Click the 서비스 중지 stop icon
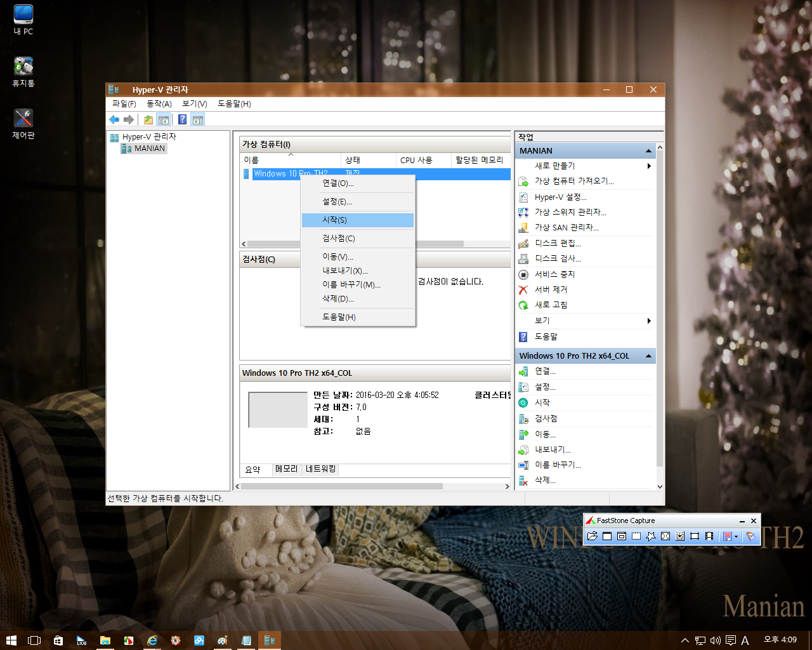 coord(523,275)
